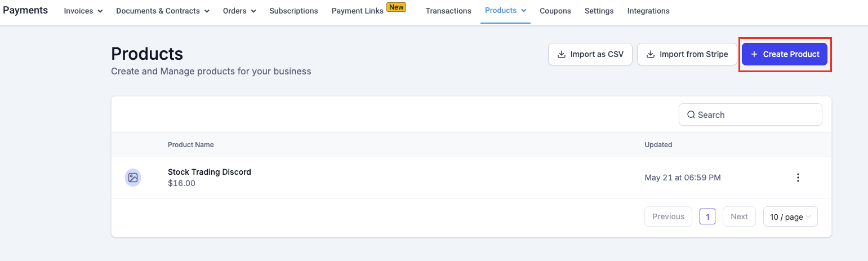This screenshot has width=868, height=261.
Task: Click the download icon on Import as CSV
Action: click(x=561, y=55)
